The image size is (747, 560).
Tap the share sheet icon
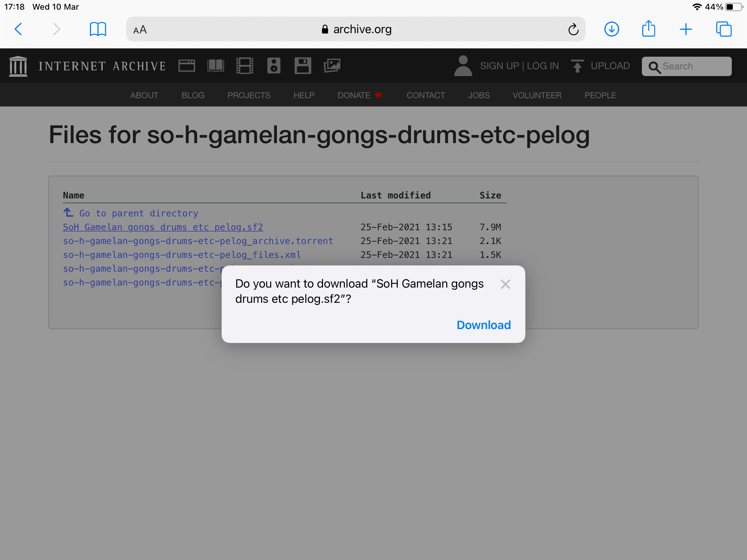click(648, 29)
